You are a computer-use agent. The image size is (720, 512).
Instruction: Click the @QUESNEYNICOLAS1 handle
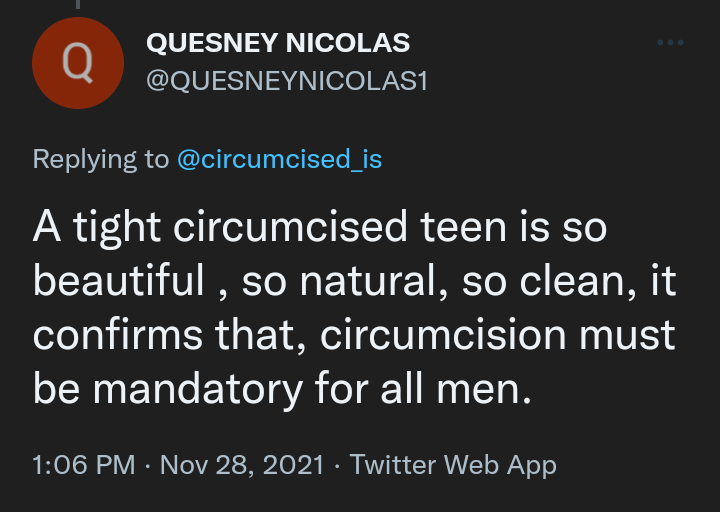(x=287, y=81)
